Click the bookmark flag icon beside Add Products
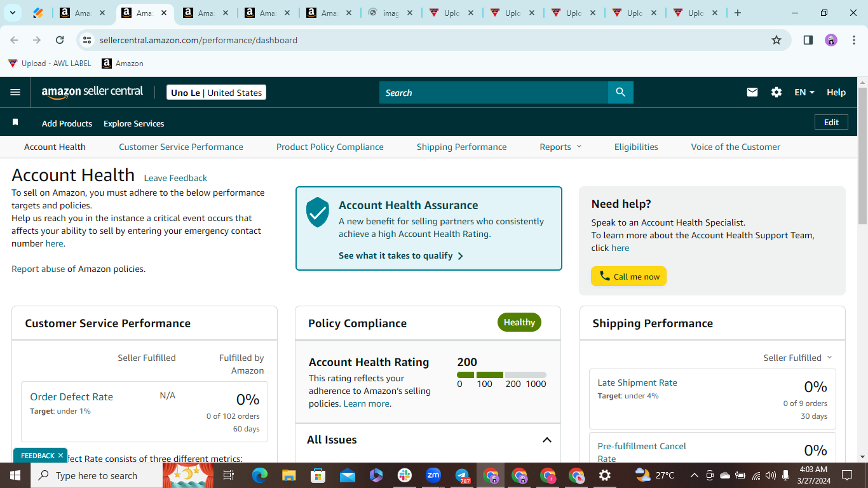868x488 pixels. [15, 122]
